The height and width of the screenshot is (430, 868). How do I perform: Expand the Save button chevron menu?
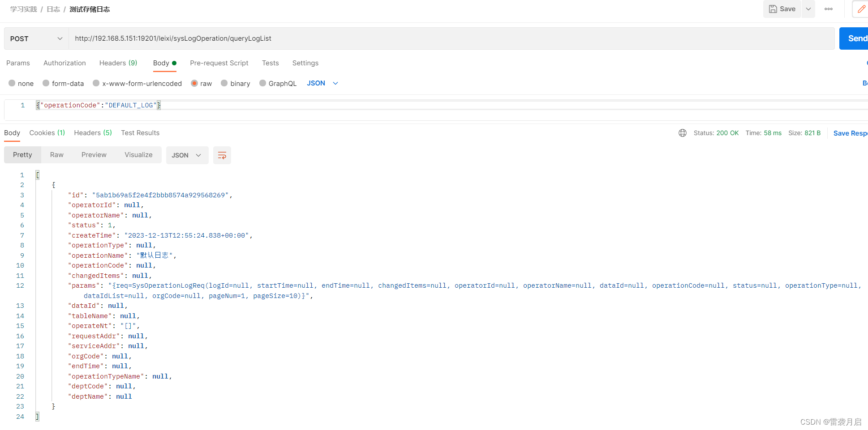[x=808, y=9]
